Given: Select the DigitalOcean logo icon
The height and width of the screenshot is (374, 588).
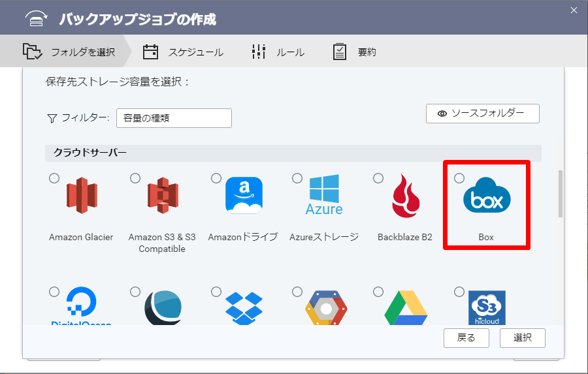Looking at the screenshot, I should (82, 305).
